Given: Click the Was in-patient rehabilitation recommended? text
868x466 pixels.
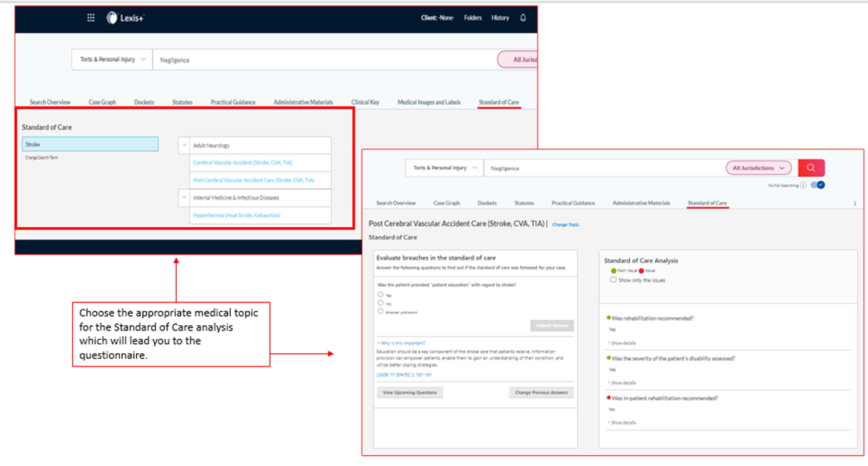Looking at the screenshot, I should tap(665, 398).
